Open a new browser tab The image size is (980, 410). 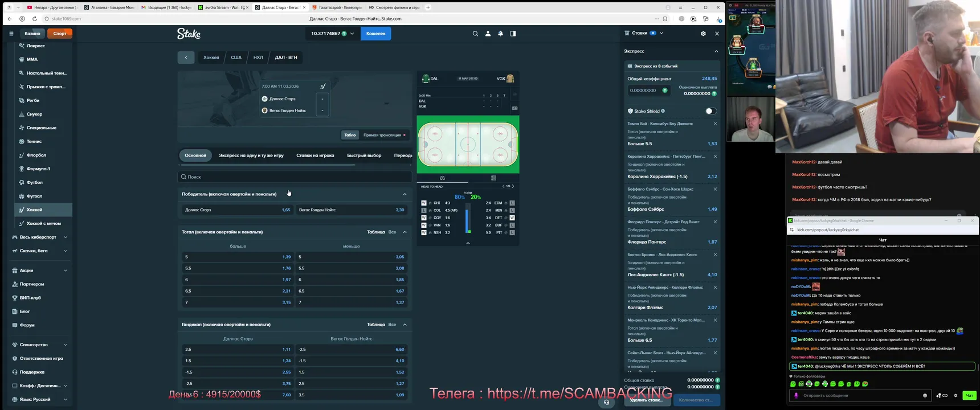coord(428,7)
